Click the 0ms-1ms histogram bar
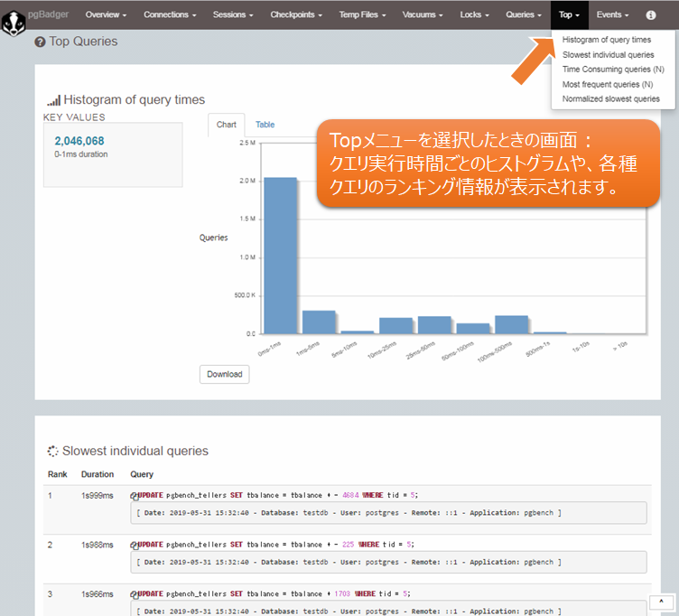The width and height of the screenshot is (679, 616). point(280,256)
